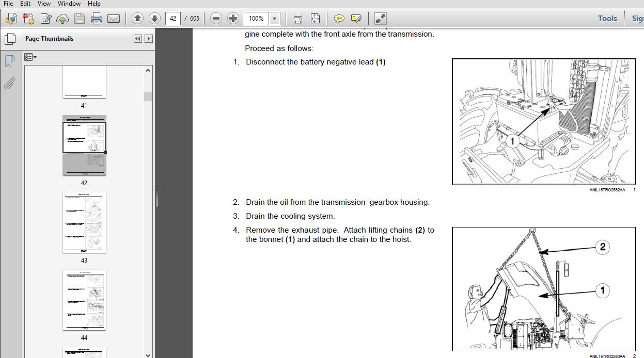The width and height of the screenshot is (644, 358).
Task: Open the Edit menu
Action: tap(25, 4)
